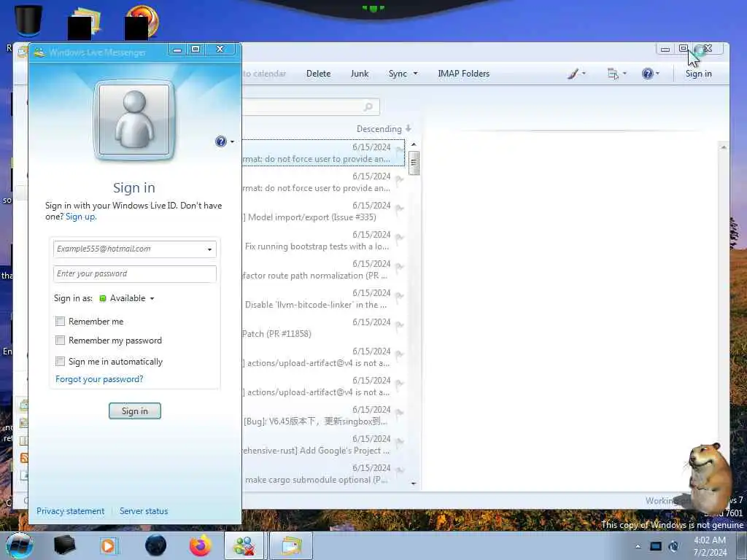Click the message list scroll up arrow
This screenshot has height=560, width=747.
tap(414, 144)
